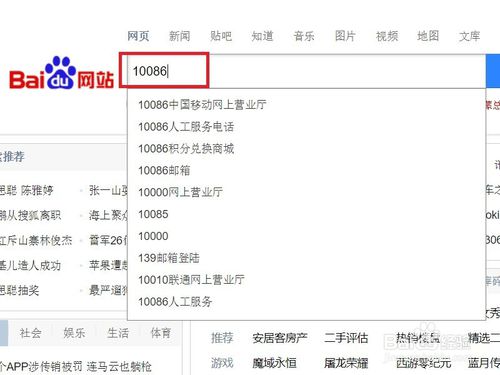Viewport: 500px width, 375px height.
Task: Select the 体育 news tab
Action: [x=161, y=333]
